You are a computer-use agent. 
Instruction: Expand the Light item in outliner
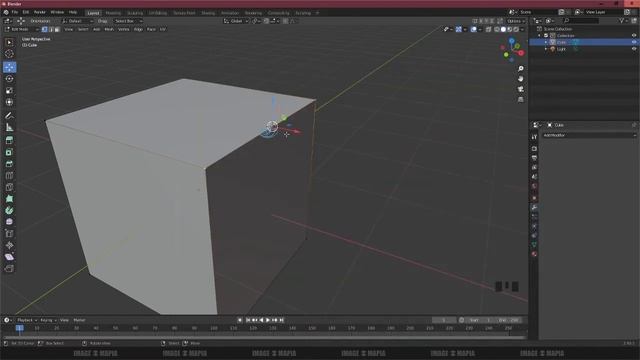click(x=546, y=49)
